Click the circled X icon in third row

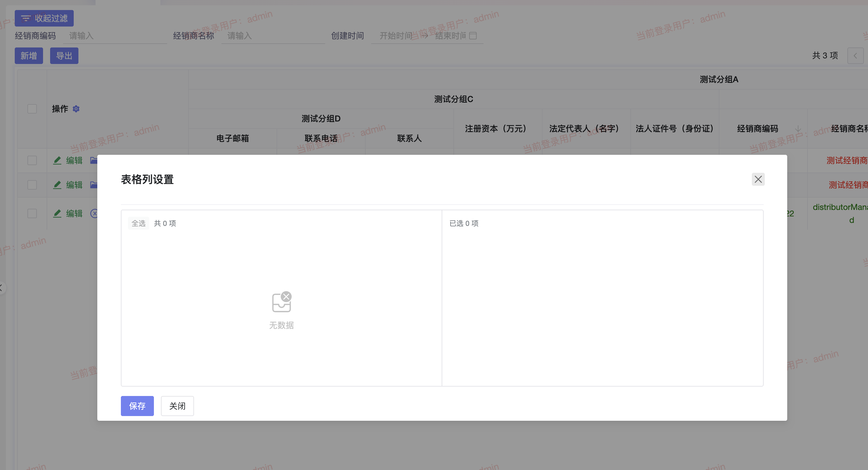[x=94, y=213]
